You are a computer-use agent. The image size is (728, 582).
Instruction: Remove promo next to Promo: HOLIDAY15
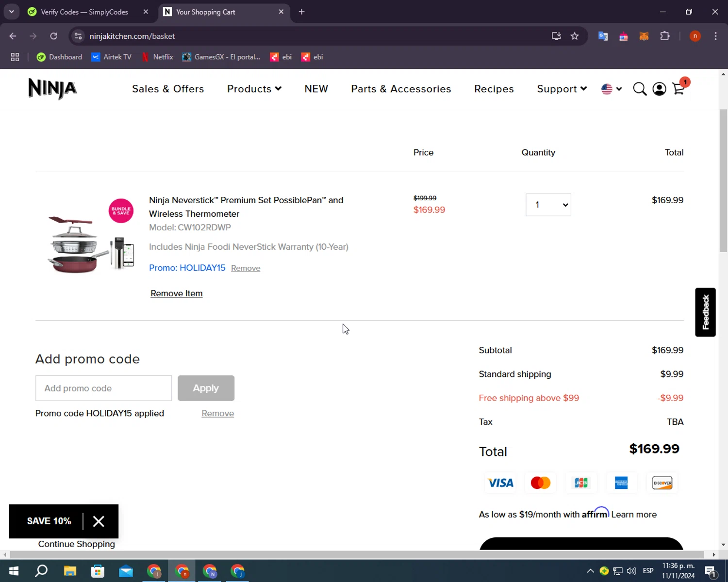pos(246,268)
